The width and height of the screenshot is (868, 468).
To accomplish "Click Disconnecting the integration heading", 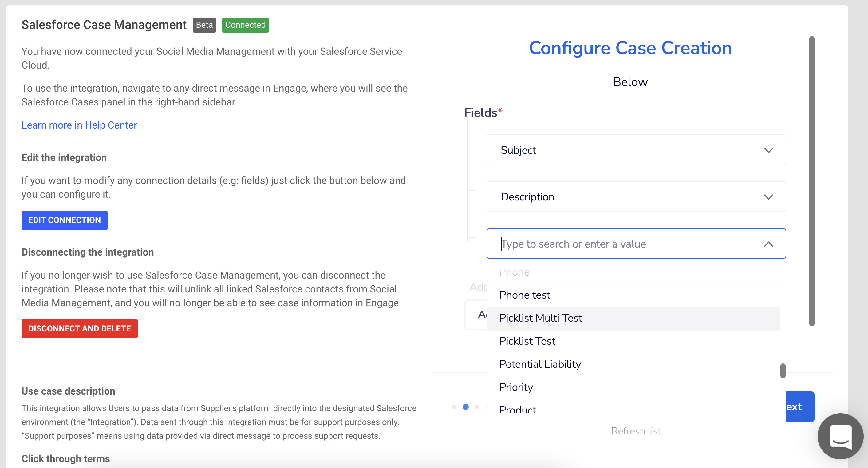I will point(88,252).
